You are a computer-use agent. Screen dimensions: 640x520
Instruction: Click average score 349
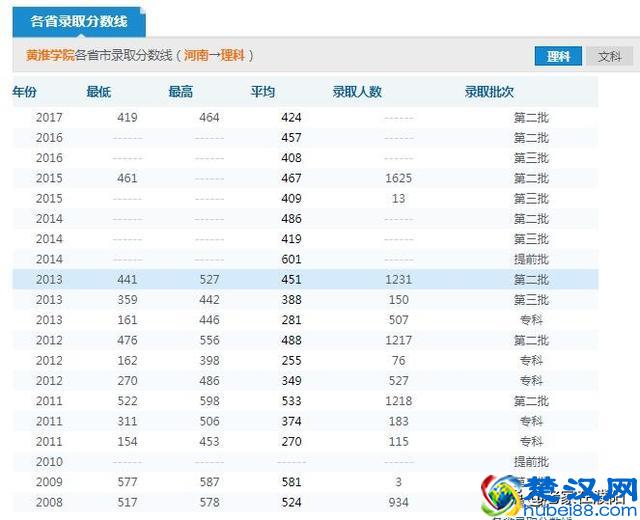point(291,381)
